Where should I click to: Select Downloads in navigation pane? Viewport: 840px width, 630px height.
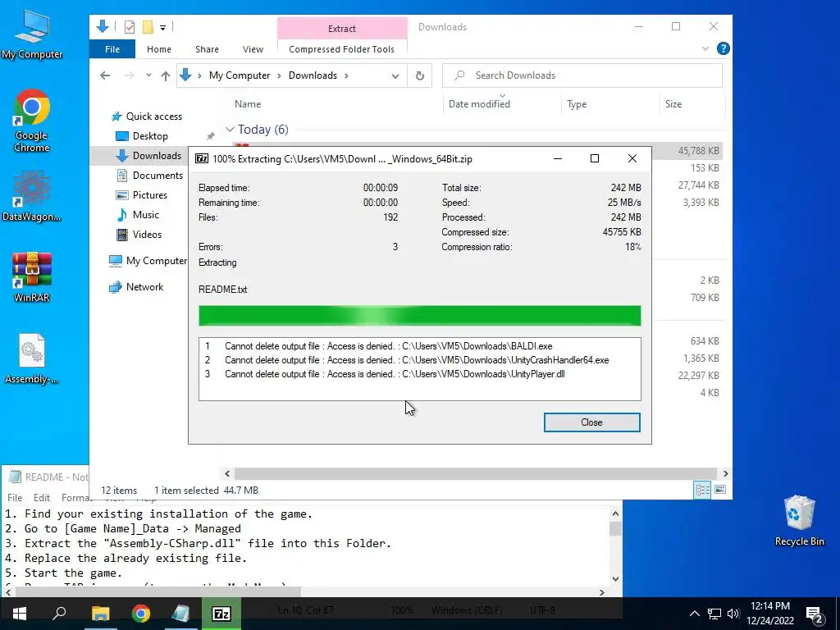[x=149, y=155]
